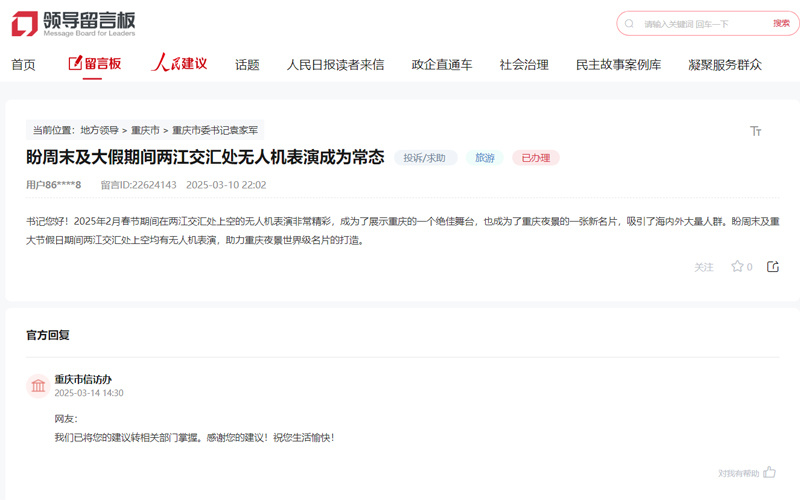Image resolution: width=800 pixels, height=500 pixels.
Task: Focus the keyword search input field
Action: tap(700, 24)
